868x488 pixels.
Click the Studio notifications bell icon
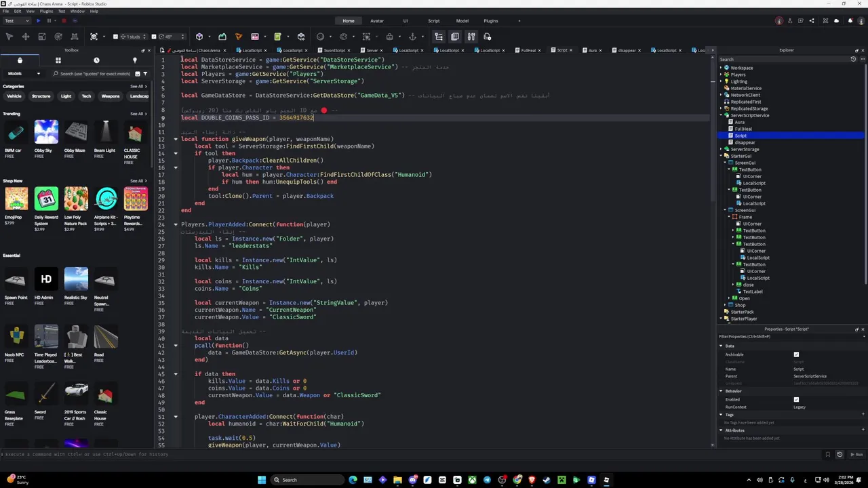tap(850, 20)
